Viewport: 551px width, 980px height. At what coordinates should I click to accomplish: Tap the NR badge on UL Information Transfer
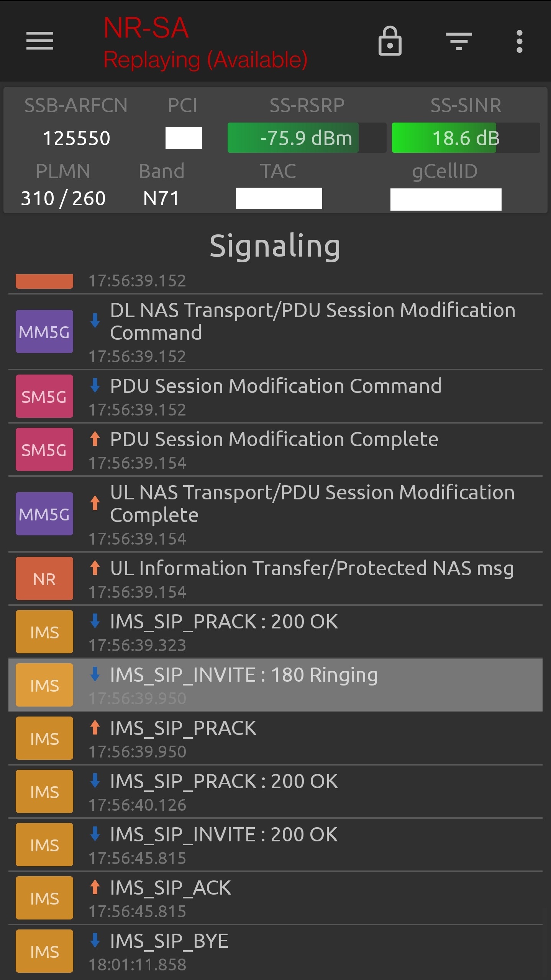point(44,579)
